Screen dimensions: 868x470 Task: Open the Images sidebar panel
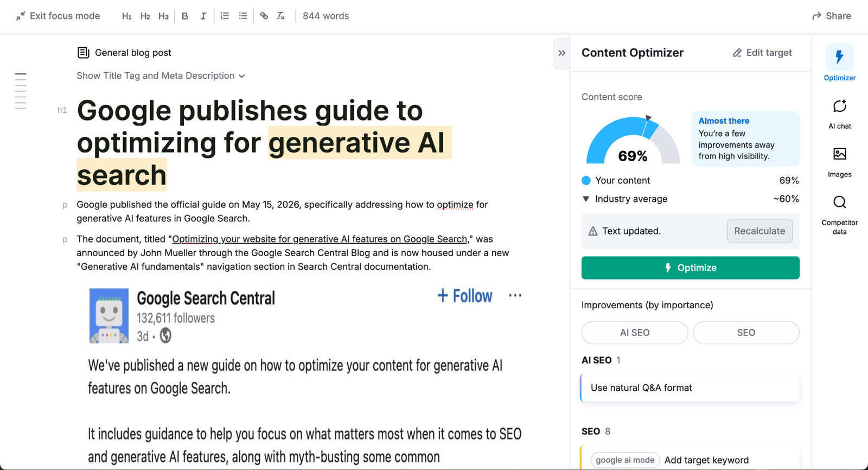coord(840,162)
